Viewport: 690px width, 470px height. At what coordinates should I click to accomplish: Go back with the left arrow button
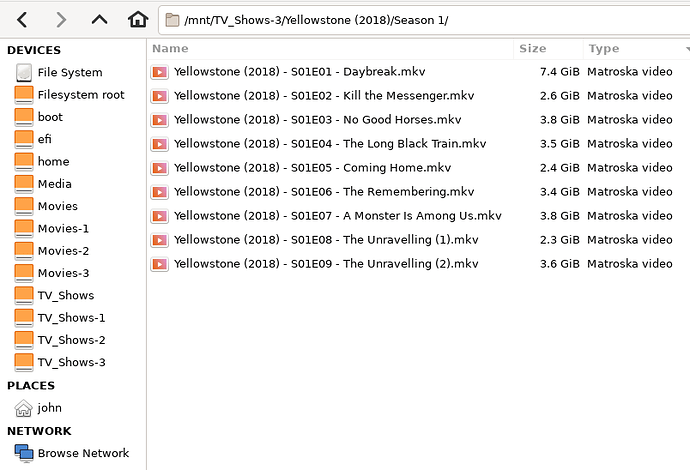[22, 20]
